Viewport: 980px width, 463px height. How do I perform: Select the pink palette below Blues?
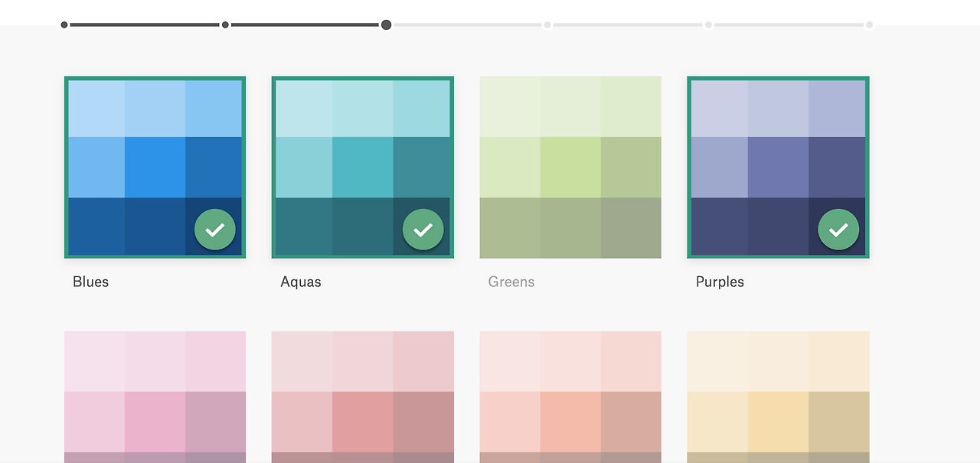click(x=155, y=396)
